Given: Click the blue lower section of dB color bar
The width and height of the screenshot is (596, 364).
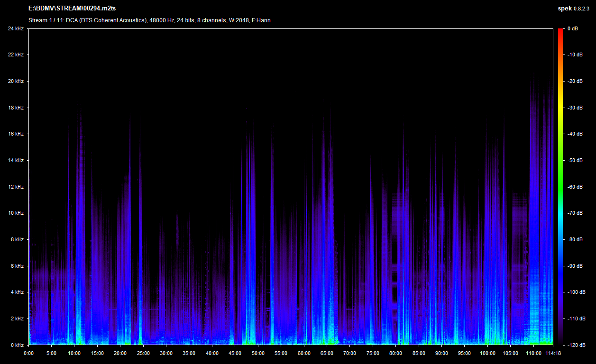Looking at the screenshot, I should (560, 280).
